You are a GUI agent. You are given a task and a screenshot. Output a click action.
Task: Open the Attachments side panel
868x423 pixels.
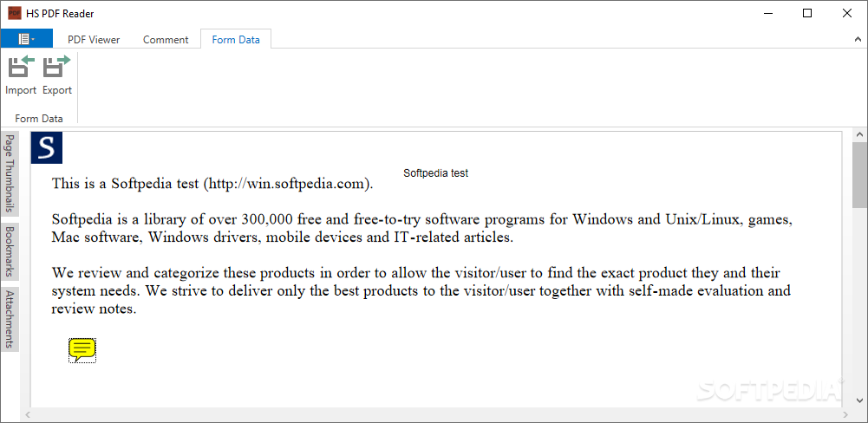coord(10,319)
